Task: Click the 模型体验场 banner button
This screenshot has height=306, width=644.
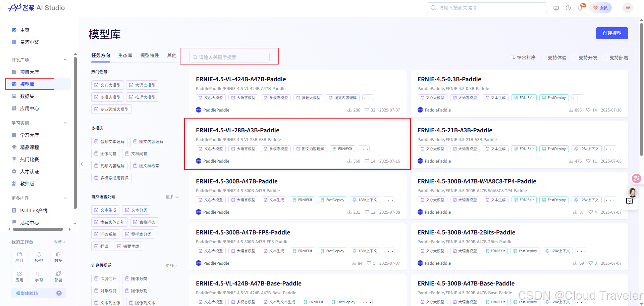Action: (39, 293)
